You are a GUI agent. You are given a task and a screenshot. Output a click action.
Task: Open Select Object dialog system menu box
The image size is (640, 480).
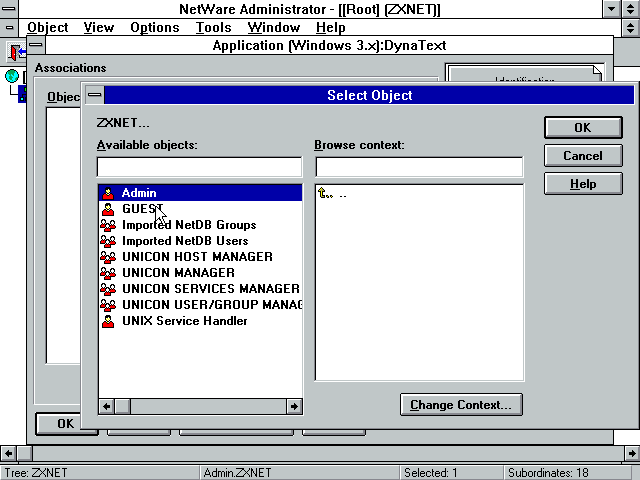pyautogui.click(x=95, y=95)
